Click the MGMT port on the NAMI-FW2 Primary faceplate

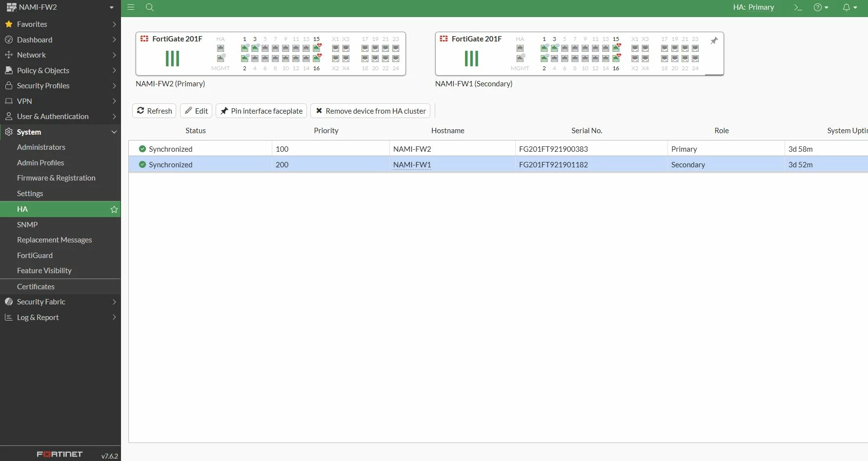pyautogui.click(x=221, y=58)
